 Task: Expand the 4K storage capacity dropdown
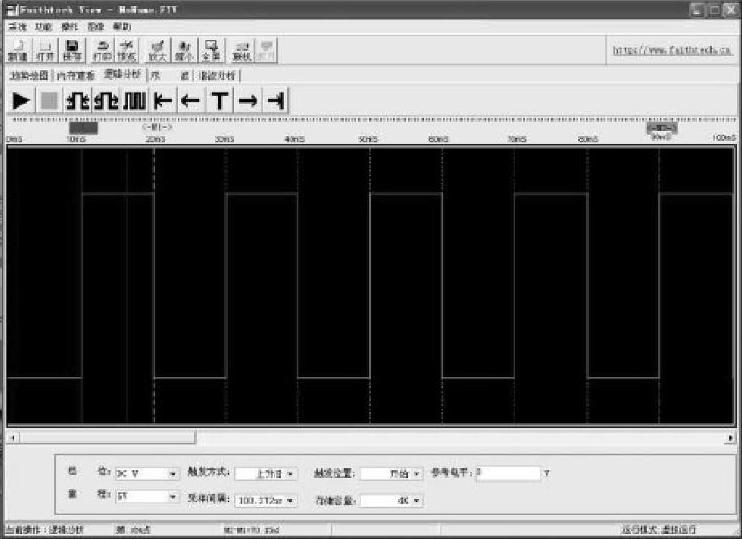click(x=391, y=499)
